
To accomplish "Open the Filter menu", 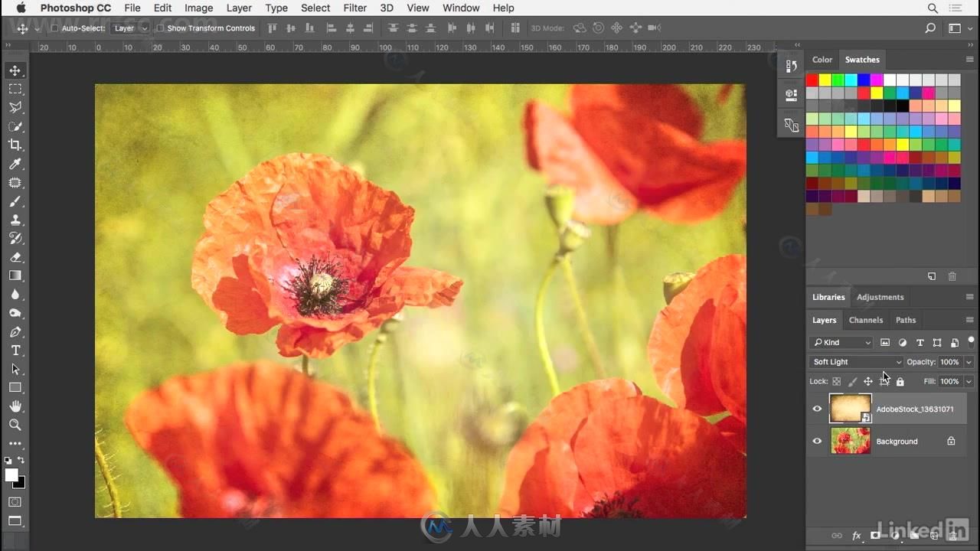I will click(354, 8).
